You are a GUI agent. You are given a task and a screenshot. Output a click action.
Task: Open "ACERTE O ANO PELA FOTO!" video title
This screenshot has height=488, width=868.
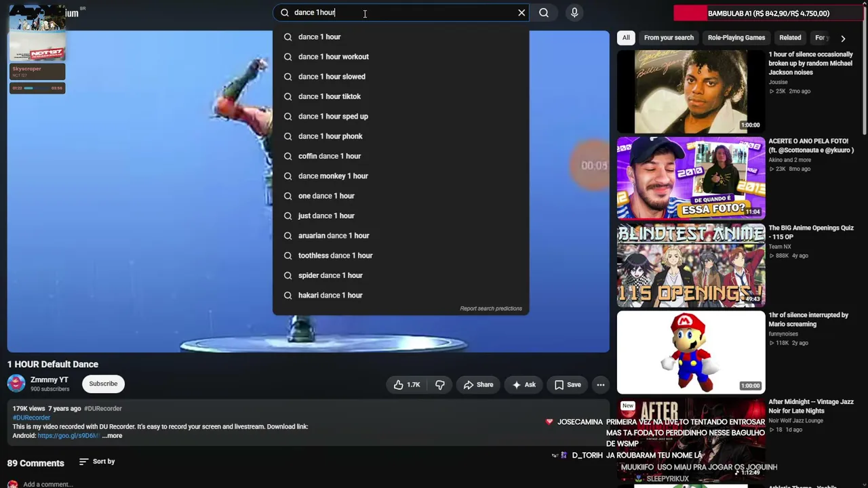(811, 146)
